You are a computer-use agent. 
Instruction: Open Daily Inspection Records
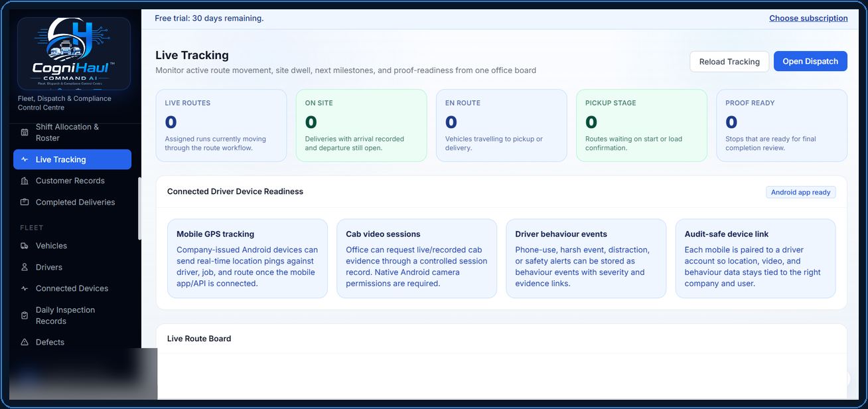coord(72,315)
